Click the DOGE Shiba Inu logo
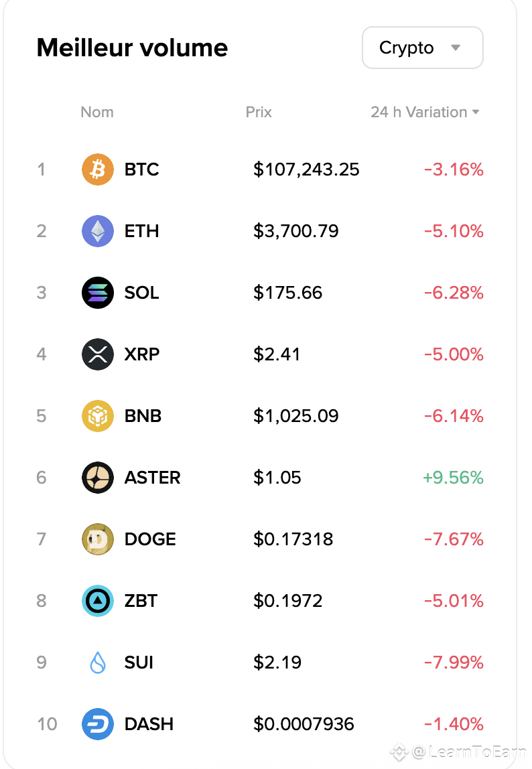 [x=97, y=539]
